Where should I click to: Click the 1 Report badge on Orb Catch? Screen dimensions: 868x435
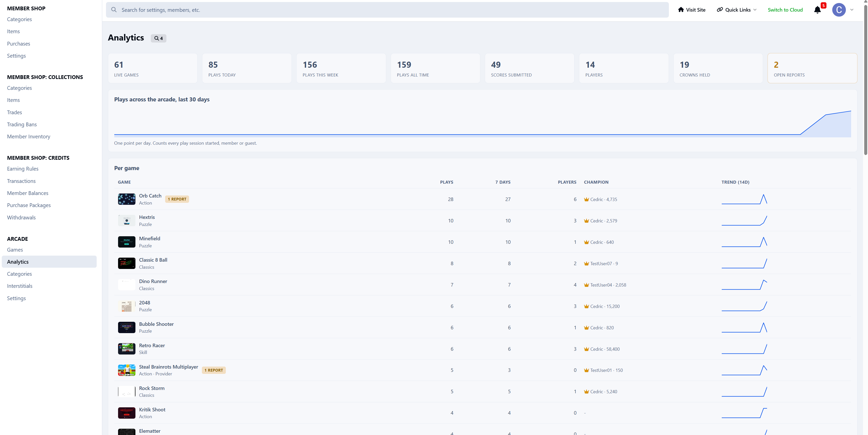177,199
